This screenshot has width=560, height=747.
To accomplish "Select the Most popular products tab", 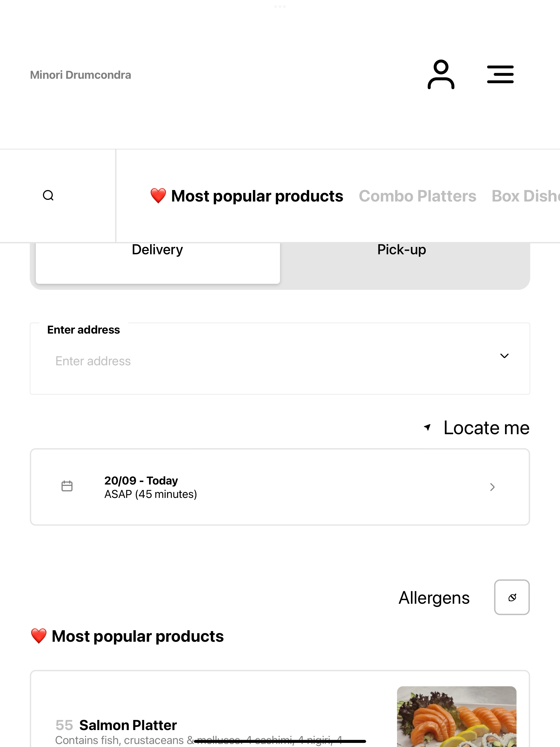I will pos(247,196).
